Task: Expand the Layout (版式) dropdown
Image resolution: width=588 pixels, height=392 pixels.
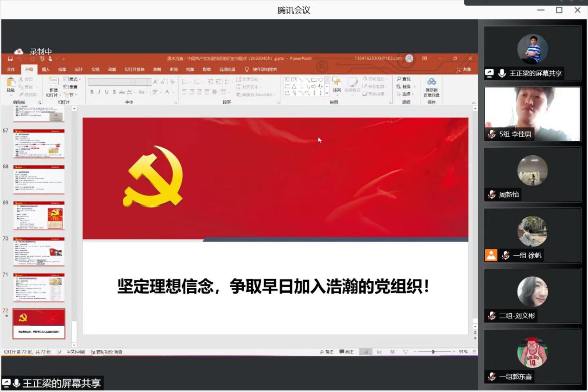Action: tap(72, 79)
